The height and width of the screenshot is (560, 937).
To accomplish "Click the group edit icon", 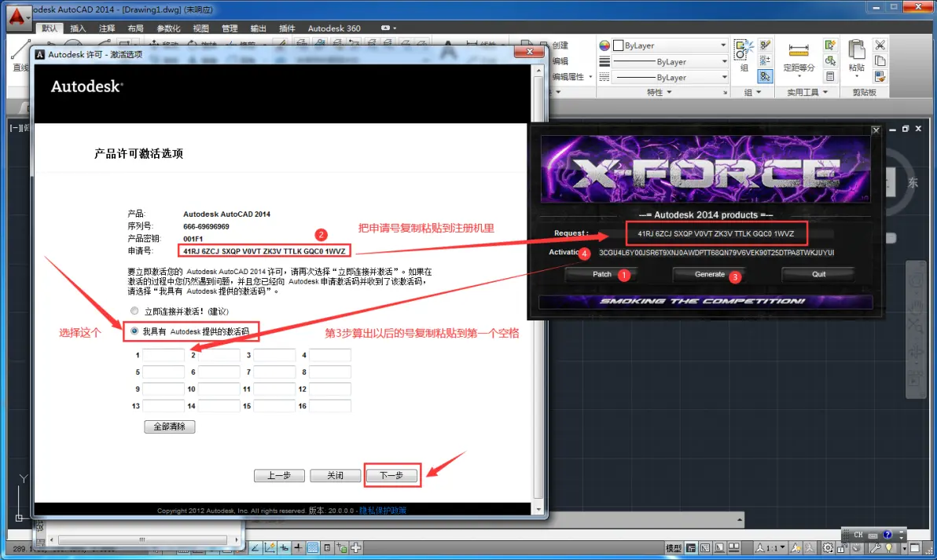I will click(x=765, y=46).
